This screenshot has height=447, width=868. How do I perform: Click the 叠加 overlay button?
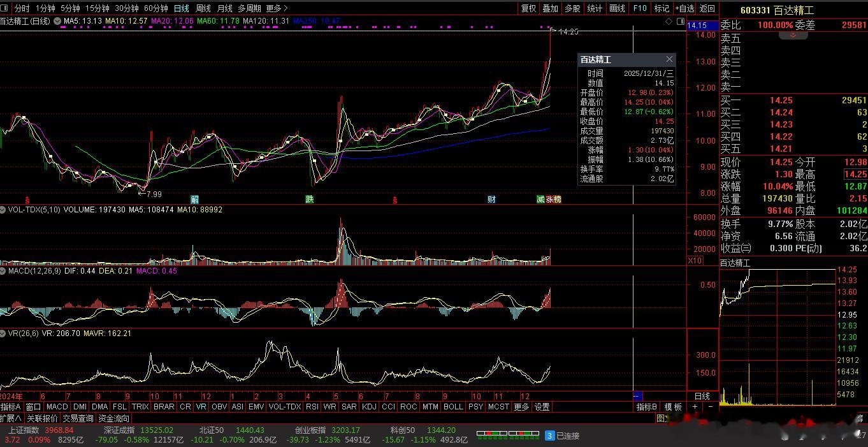(x=551, y=8)
